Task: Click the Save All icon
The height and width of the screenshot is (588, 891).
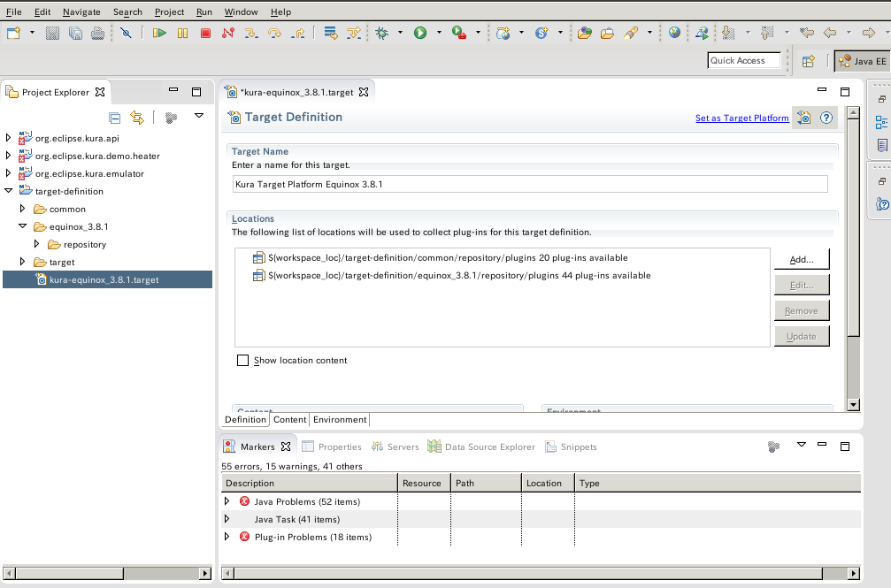Action: (x=75, y=33)
